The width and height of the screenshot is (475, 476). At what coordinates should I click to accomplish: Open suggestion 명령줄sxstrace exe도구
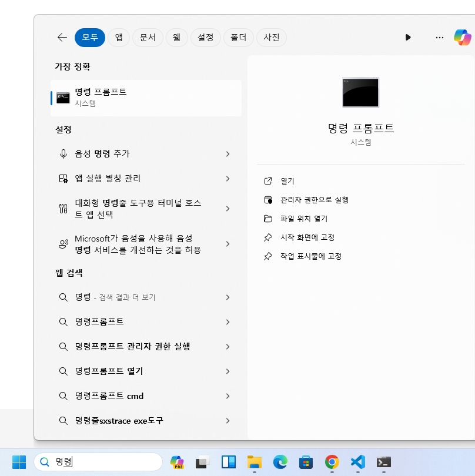coord(146,421)
